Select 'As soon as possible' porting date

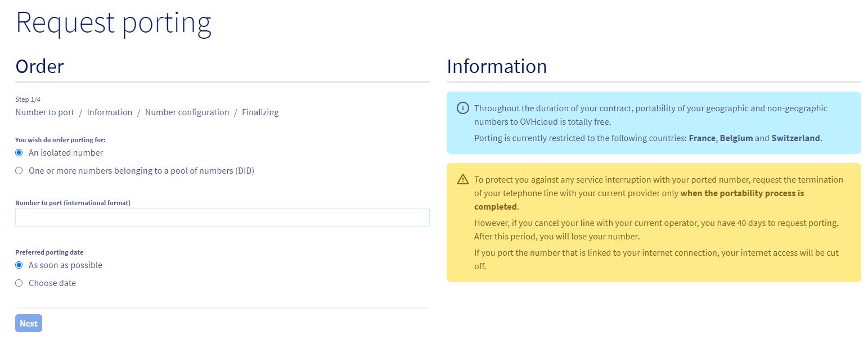tap(19, 265)
